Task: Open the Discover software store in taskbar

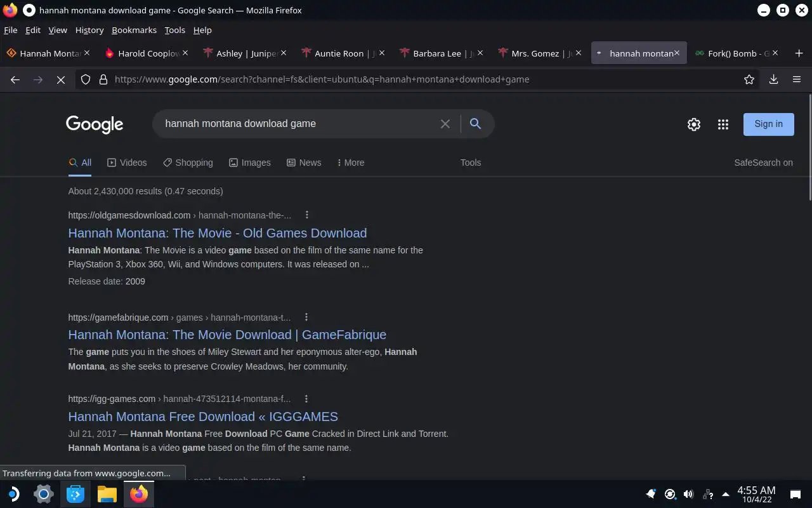Action: [x=75, y=494]
